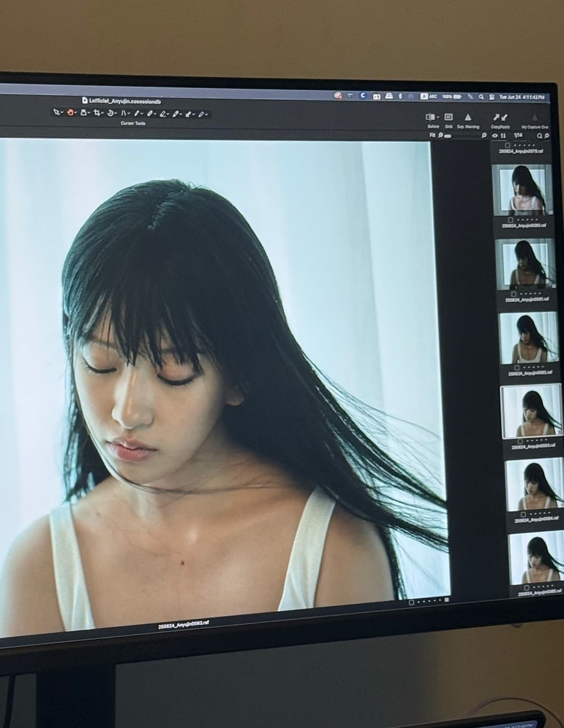Select the pointer Select cursor tool
Screen dimensions: 564x728
(56, 112)
